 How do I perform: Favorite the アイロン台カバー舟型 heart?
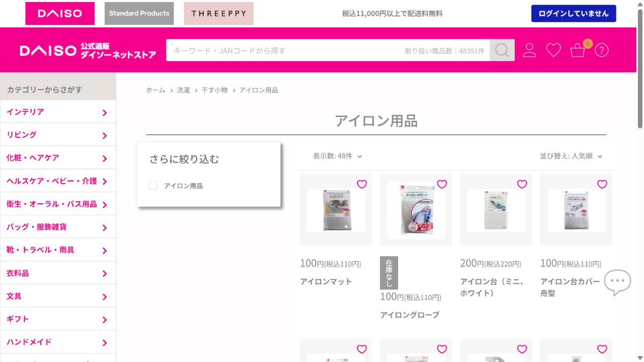pyautogui.click(x=602, y=184)
